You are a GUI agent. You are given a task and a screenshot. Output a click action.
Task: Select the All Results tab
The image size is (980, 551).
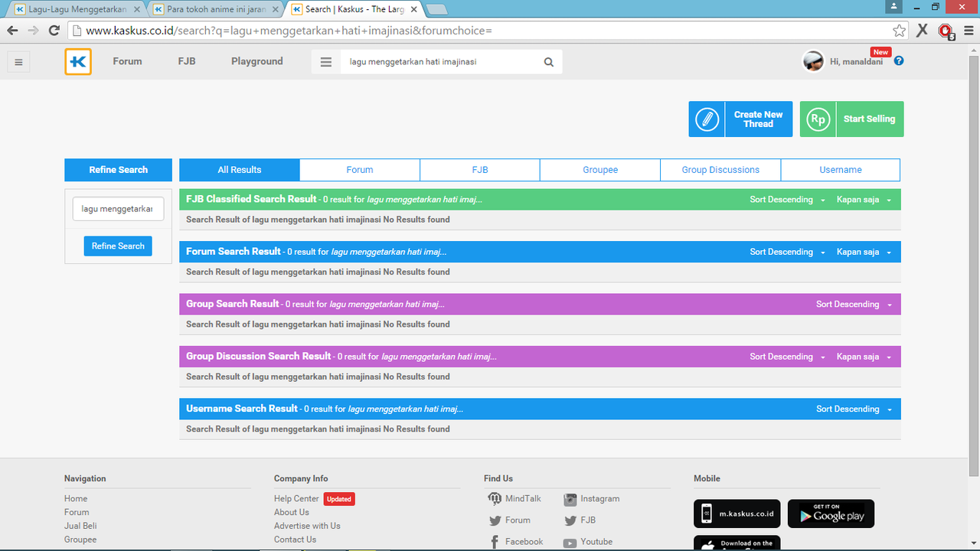click(x=240, y=170)
